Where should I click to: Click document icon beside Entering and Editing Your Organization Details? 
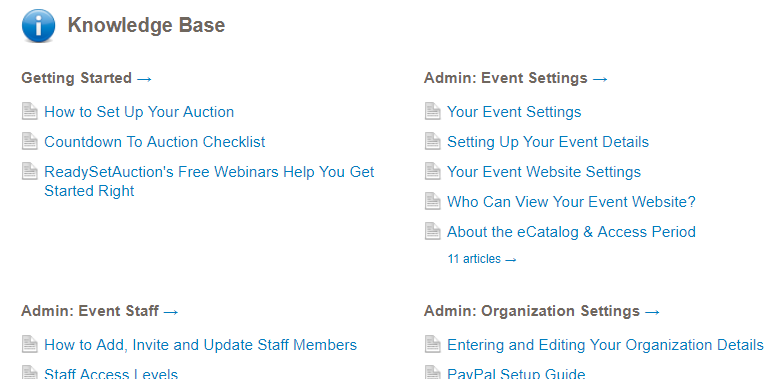(x=432, y=344)
